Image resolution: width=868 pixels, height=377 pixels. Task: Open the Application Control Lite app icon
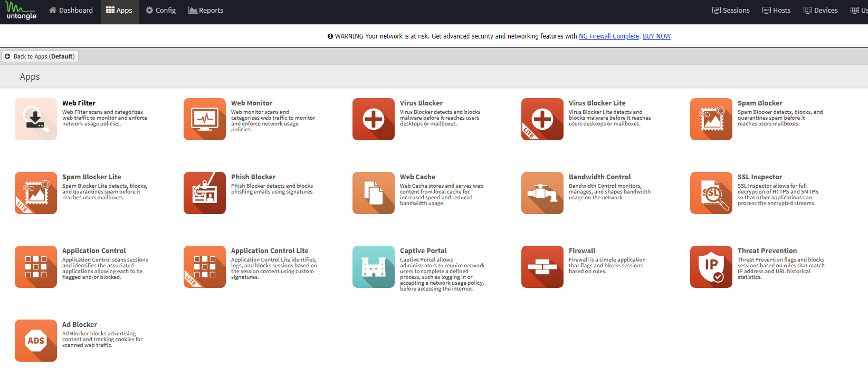[x=205, y=267]
